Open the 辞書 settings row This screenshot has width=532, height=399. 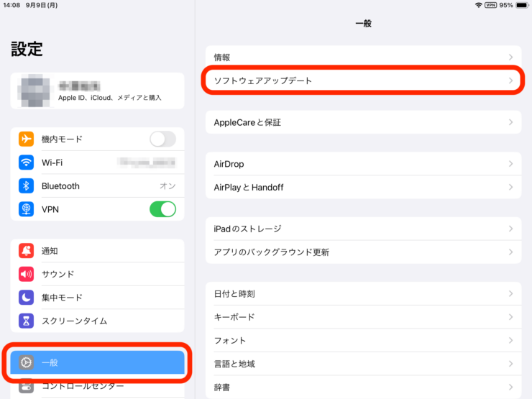pyautogui.click(x=363, y=387)
